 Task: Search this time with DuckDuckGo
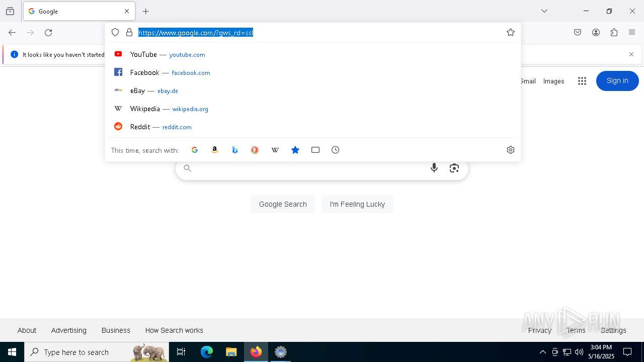[x=255, y=150]
